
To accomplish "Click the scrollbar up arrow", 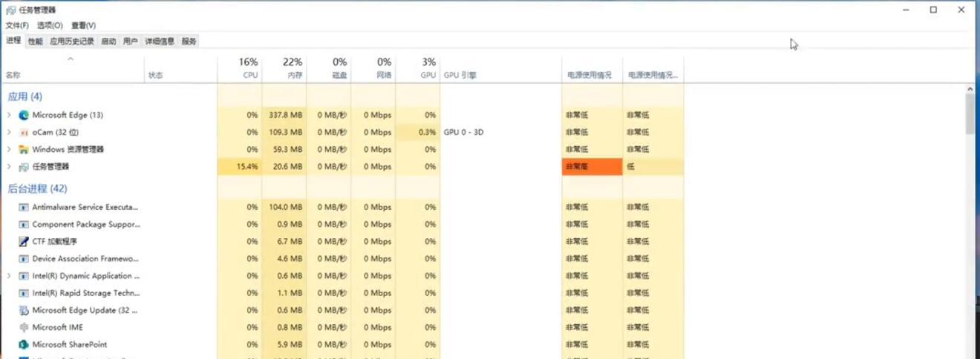I will 970,88.
